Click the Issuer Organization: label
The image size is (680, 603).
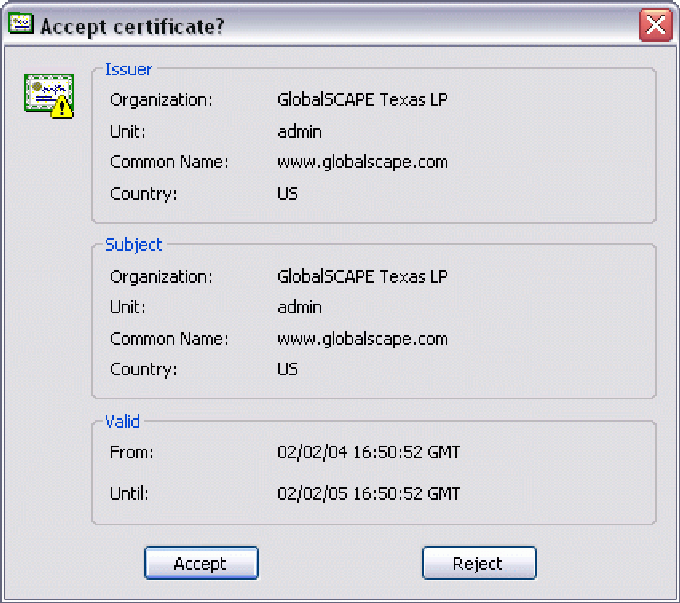161,100
